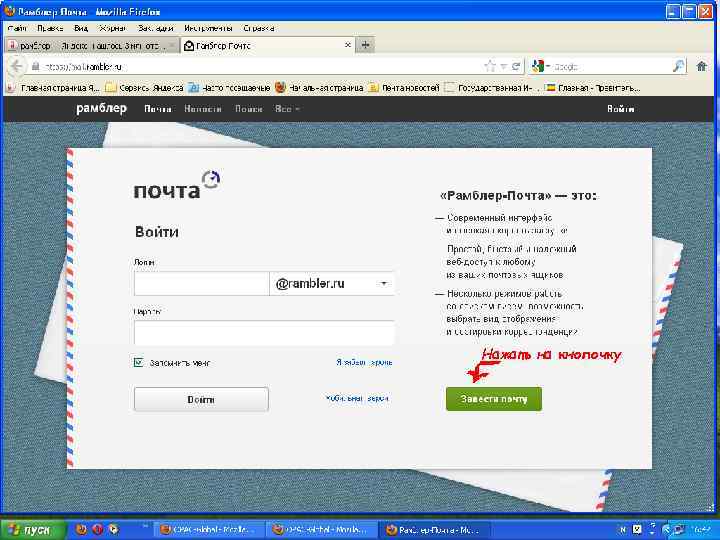This screenshot has height=540, width=720.
Task: Click the lock icon in address bar
Action: [x=35, y=67]
